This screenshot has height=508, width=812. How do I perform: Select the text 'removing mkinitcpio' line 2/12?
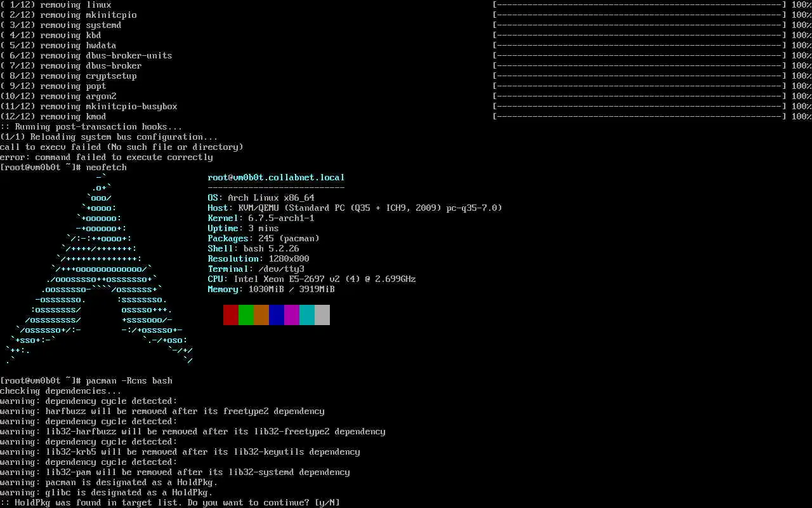(89, 15)
